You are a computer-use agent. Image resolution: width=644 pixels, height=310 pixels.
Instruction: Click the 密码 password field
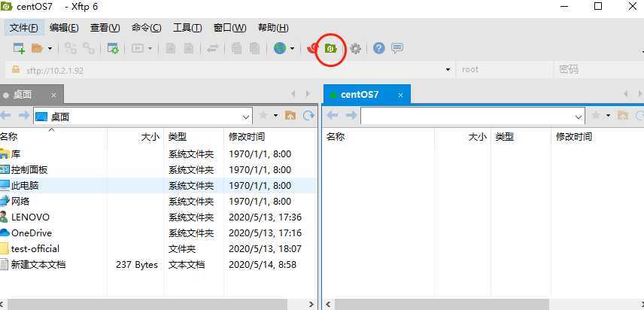click(599, 70)
